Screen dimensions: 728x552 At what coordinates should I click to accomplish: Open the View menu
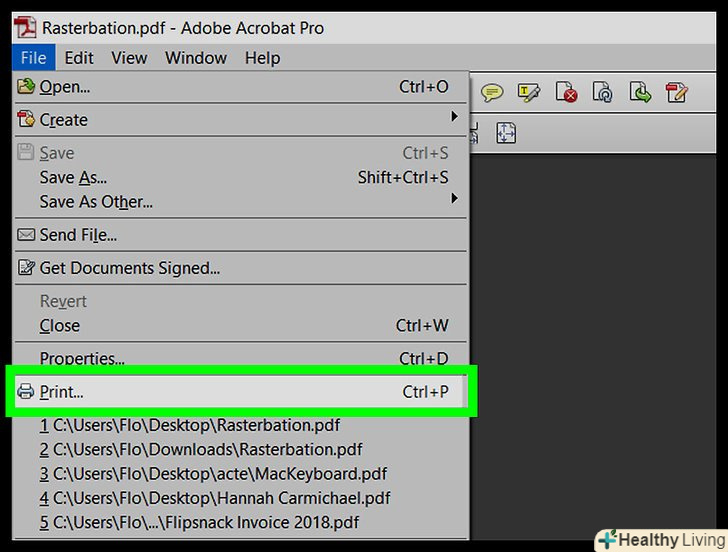point(129,58)
